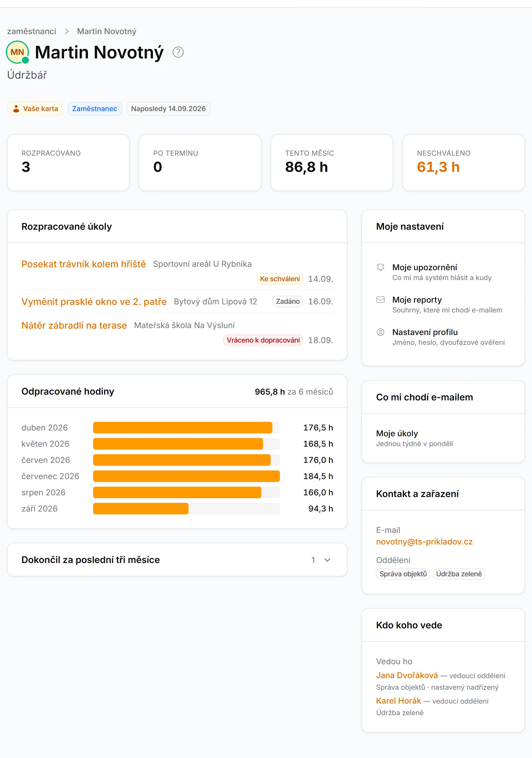Click the Správa objektů department tag

(x=403, y=574)
